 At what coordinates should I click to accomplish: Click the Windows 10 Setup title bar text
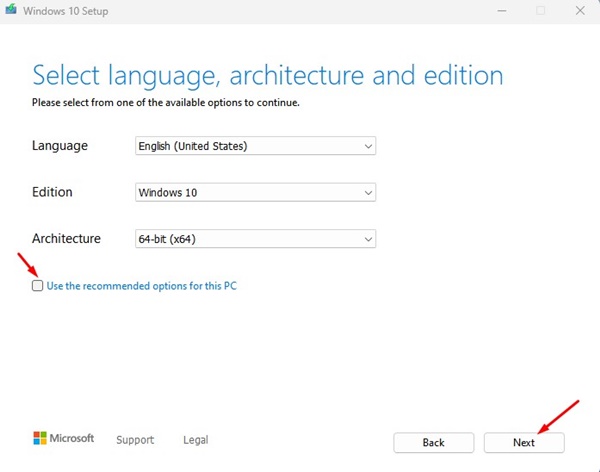click(x=65, y=11)
